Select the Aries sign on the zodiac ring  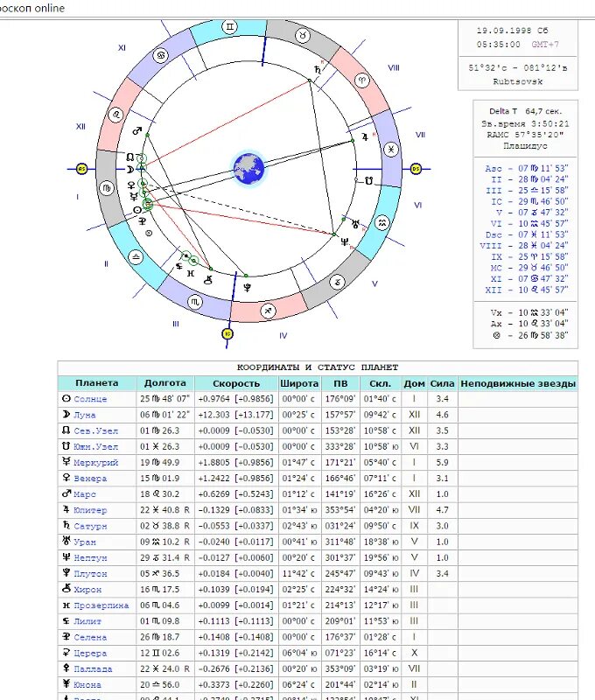362,80
